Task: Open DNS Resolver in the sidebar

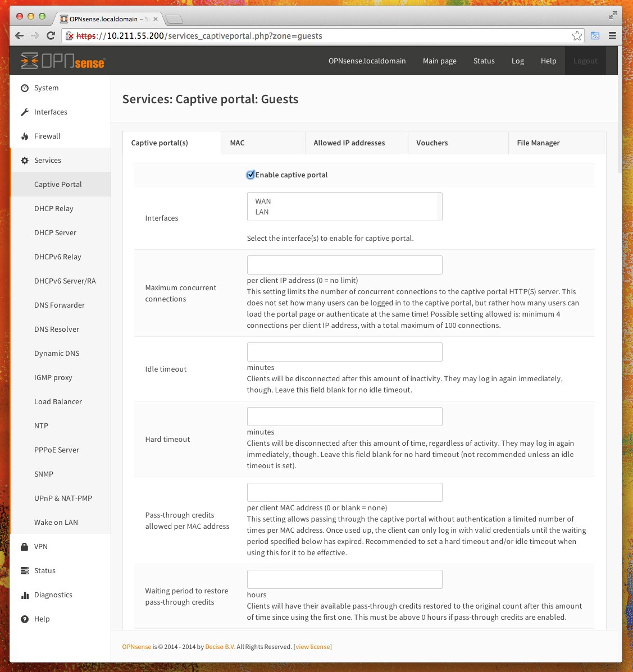Action: tap(61, 329)
